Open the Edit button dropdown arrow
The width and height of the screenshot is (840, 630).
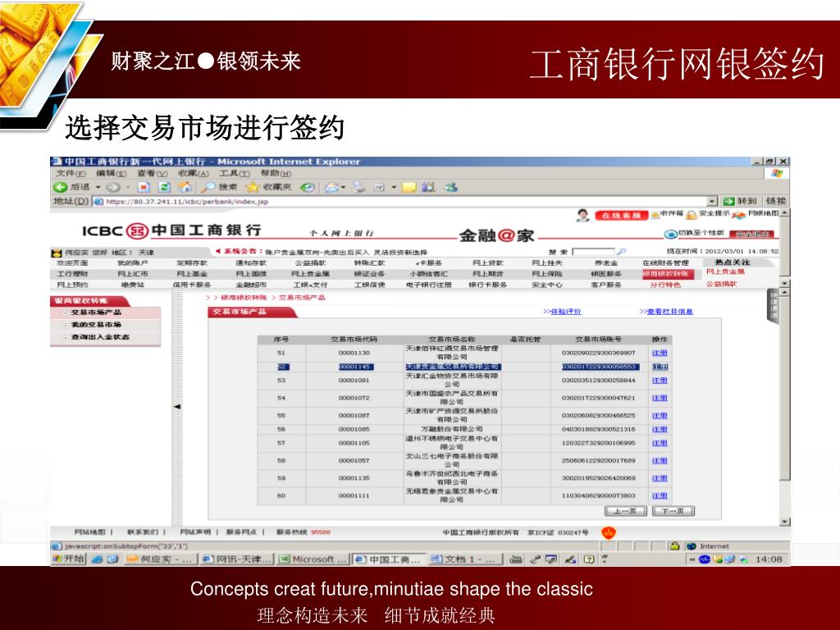click(x=394, y=187)
